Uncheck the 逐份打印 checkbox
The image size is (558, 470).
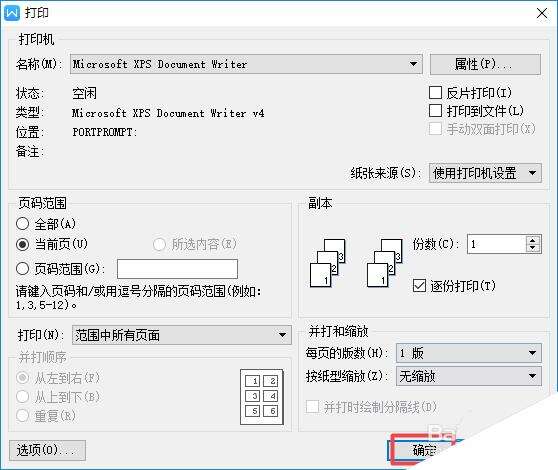click(420, 285)
